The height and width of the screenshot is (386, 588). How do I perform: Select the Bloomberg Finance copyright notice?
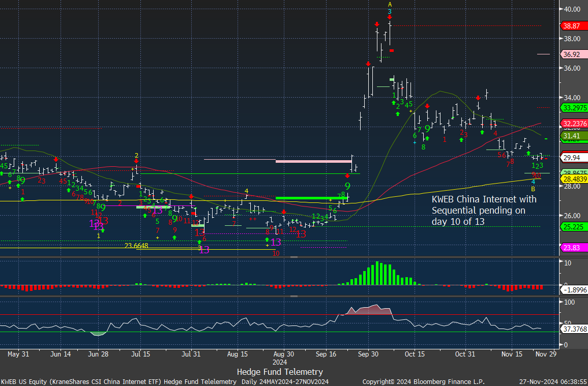click(423, 382)
